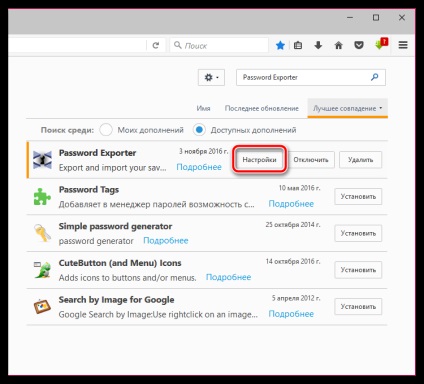Install Simple password generator
The width and height of the screenshot is (424, 384).
(358, 233)
